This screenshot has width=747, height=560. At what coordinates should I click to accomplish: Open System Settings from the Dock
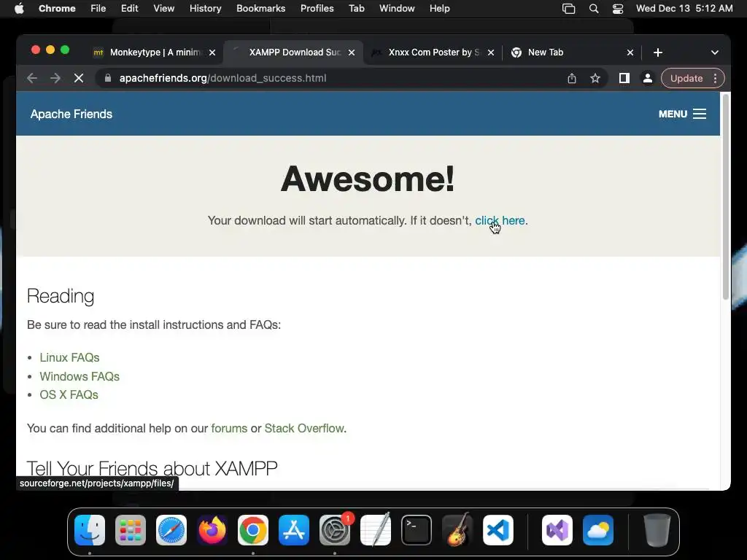[334, 530]
